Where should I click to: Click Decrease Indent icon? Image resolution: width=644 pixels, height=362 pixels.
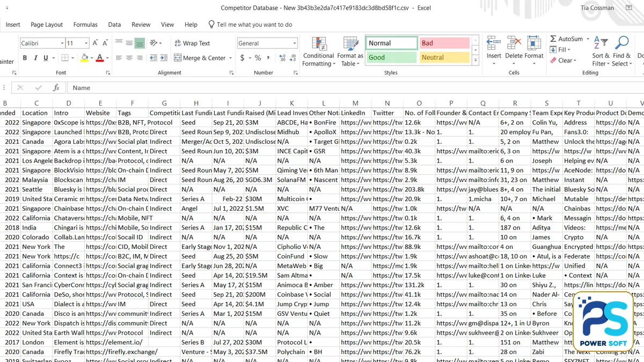pyautogui.click(x=153, y=58)
